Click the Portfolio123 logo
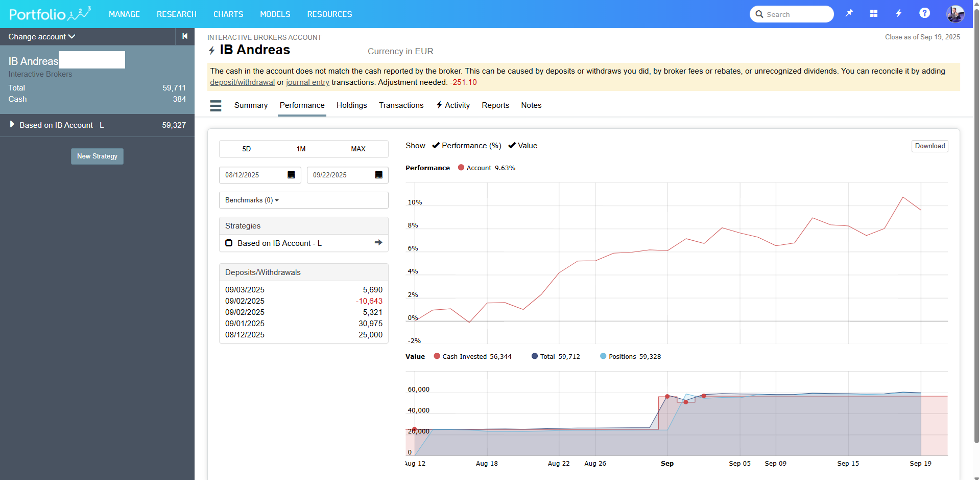The height and width of the screenshot is (480, 980). pos(50,14)
